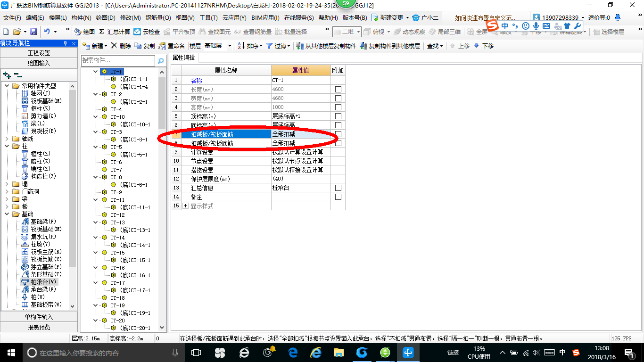Screen dimensions: 644x362
Task: Open the 过滤 filter menu
Action: coord(278,46)
